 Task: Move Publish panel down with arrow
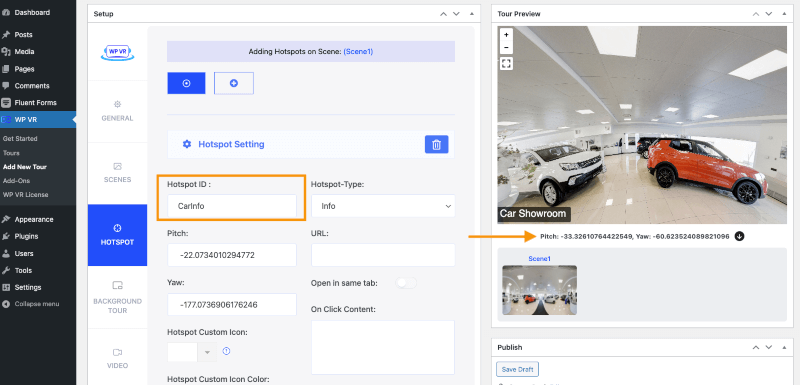(769, 347)
